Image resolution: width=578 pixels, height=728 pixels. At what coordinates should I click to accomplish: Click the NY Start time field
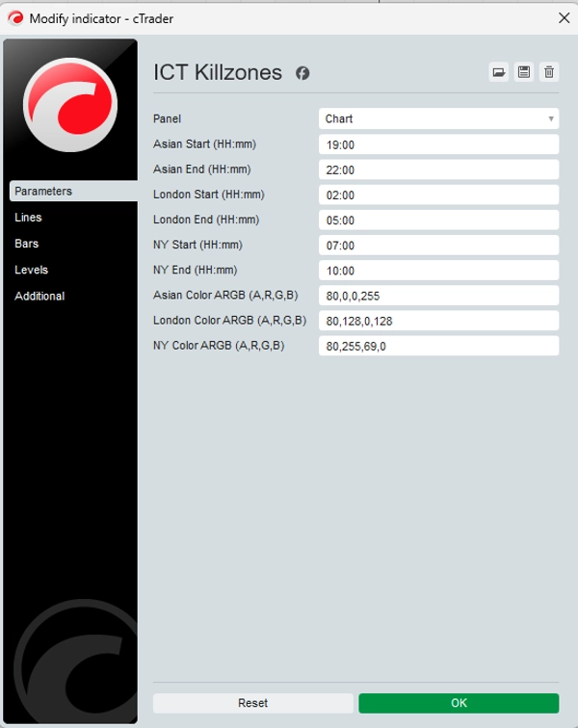point(438,246)
